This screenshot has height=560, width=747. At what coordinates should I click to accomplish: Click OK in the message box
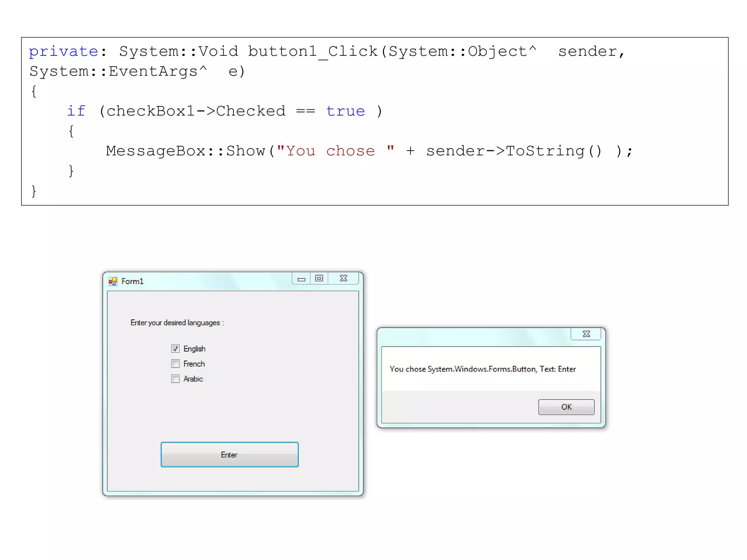coord(566,407)
